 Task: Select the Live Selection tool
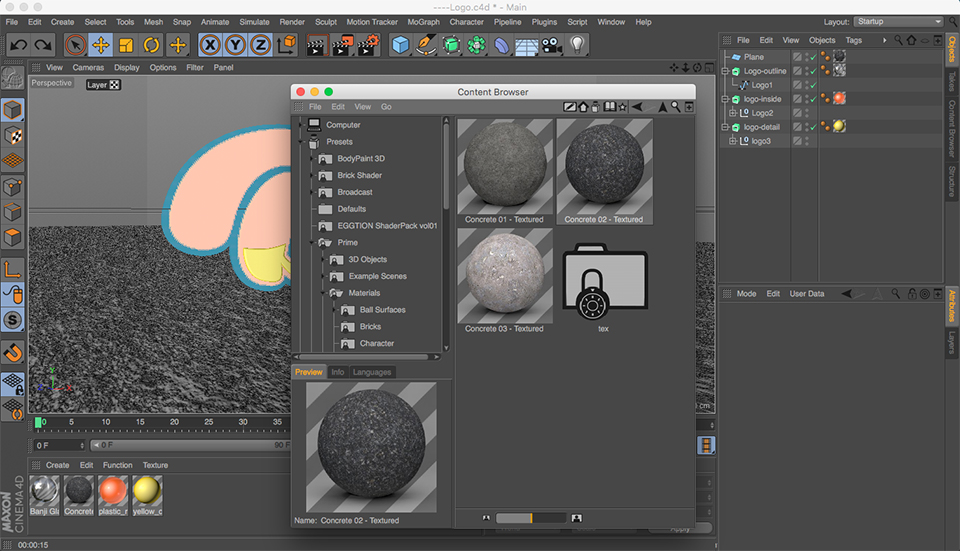pos(75,45)
